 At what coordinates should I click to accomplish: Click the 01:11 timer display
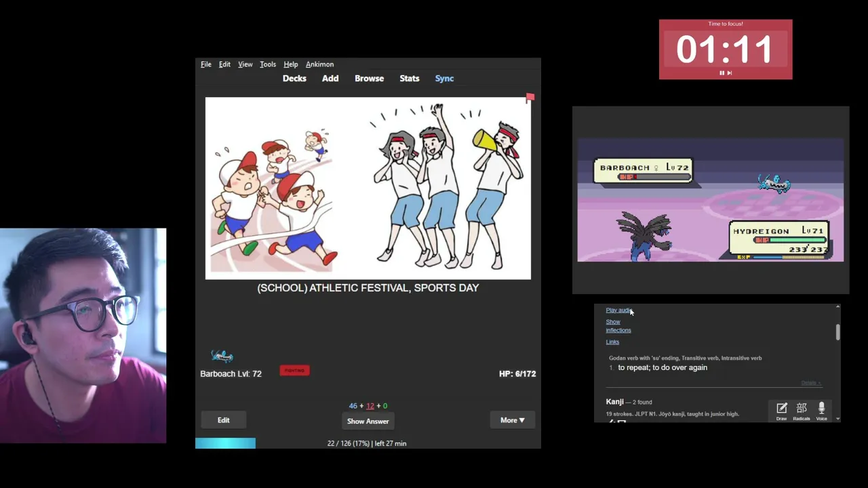point(725,50)
